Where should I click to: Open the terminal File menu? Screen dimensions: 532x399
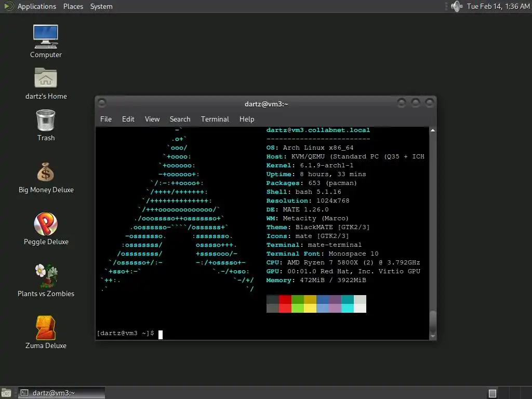pyautogui.click(x=106, y=119)
